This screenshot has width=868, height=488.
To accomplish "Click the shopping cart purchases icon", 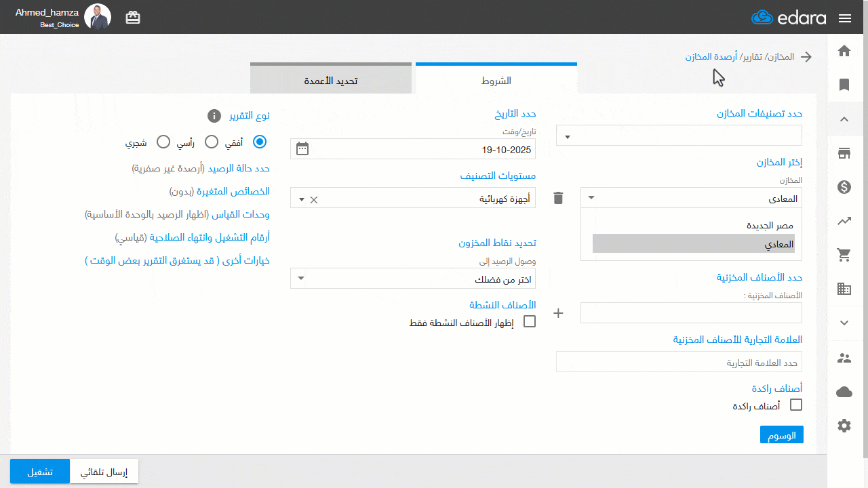I will click(844, 255).
